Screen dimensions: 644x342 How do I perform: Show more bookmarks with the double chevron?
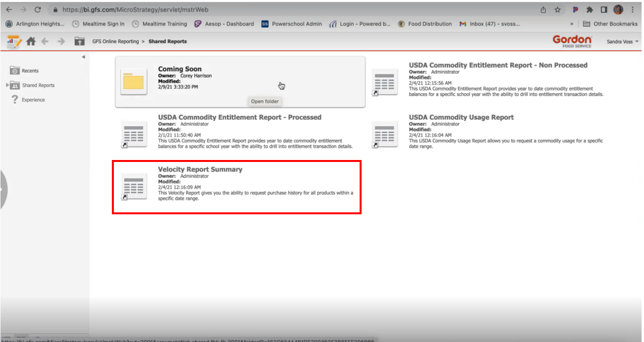click(x=572, y=23)
